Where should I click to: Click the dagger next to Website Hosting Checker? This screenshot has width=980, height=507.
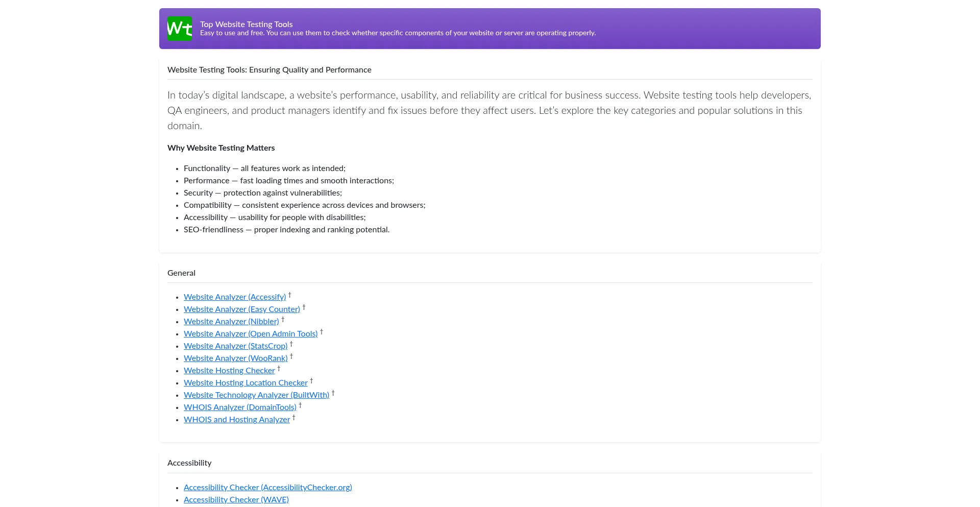tap(279, 368)
